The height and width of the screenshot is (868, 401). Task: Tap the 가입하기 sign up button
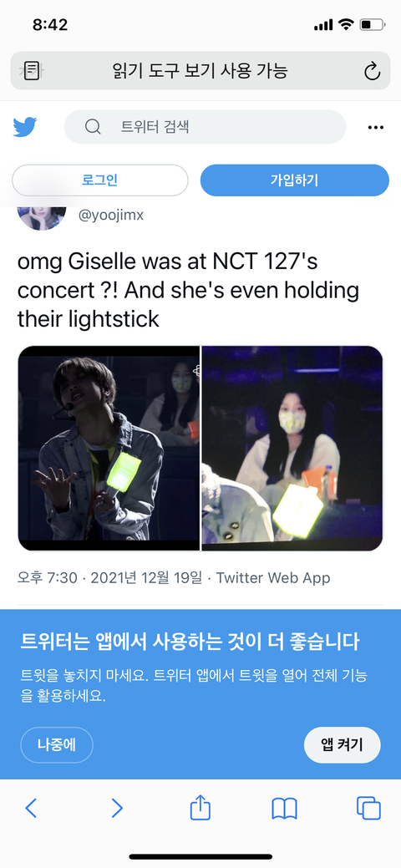[295, 180]
